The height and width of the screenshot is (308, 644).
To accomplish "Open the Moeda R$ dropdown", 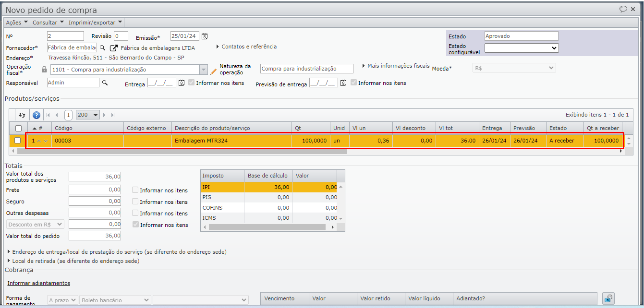I will pos(514,68).
